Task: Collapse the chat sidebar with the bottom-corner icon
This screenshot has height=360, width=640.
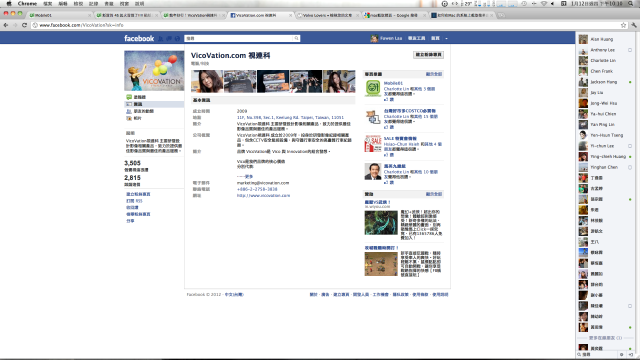Action: pos(631,355)
